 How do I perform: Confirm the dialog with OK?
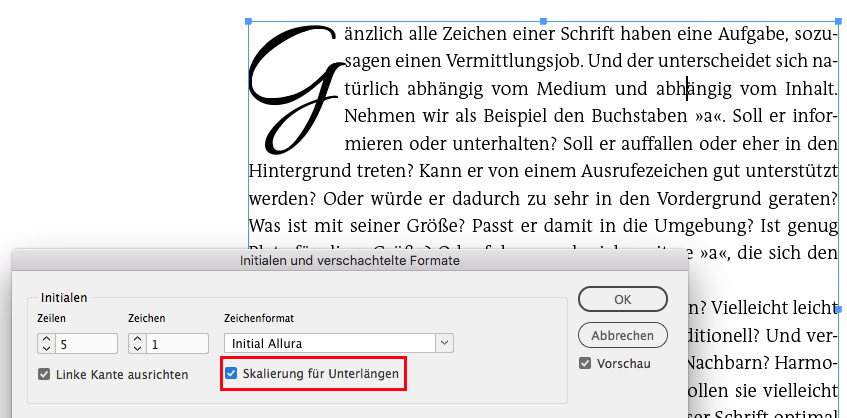[622, 299]
